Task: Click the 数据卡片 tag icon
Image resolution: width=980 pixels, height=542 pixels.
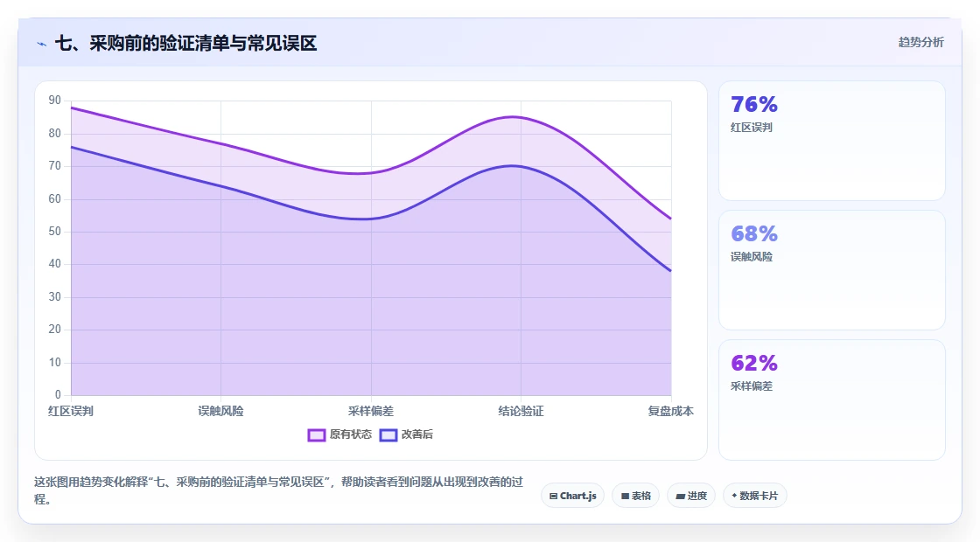Action: 734,495
